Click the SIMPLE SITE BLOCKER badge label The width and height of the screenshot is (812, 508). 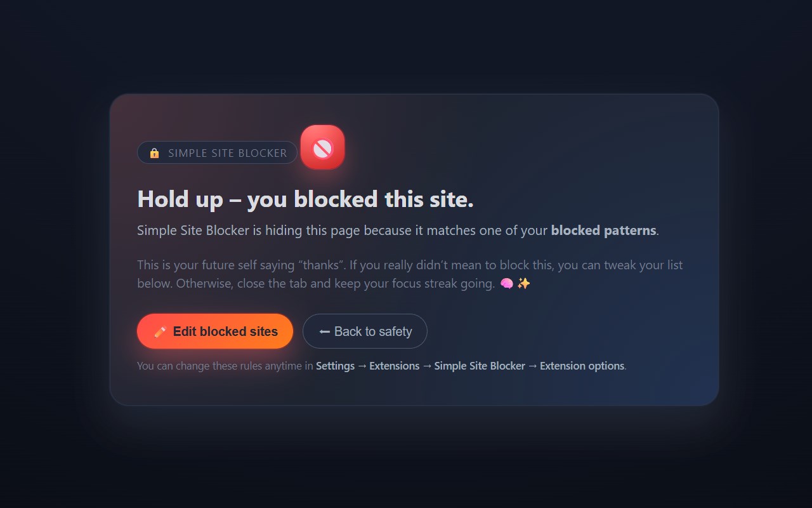pos(227,153)
